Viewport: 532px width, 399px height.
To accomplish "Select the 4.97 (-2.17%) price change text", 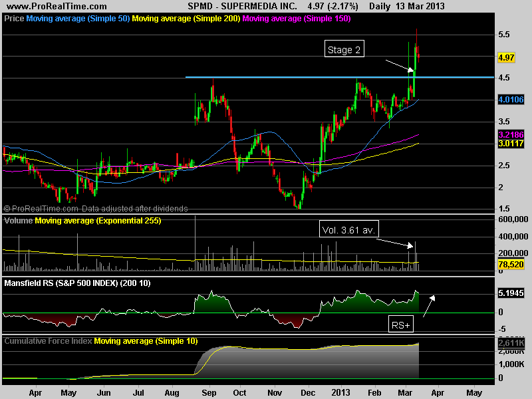I will 333,7.
